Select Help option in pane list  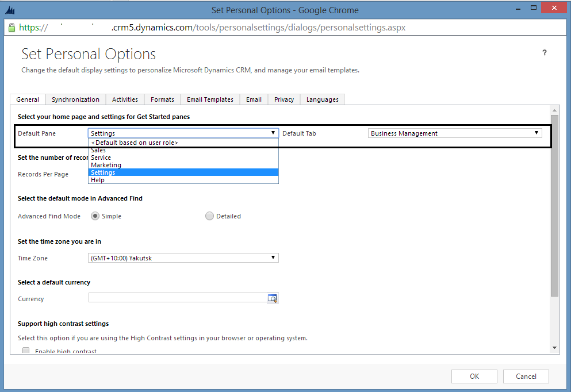coord(98,180)
